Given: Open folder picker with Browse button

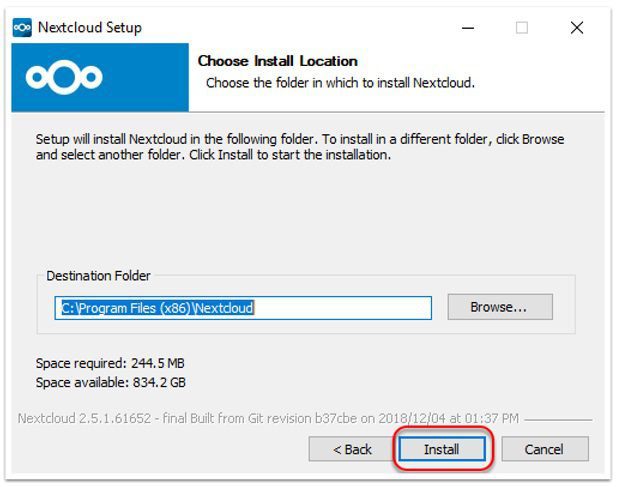Looking at the screenshot, I should coord(500,307).
